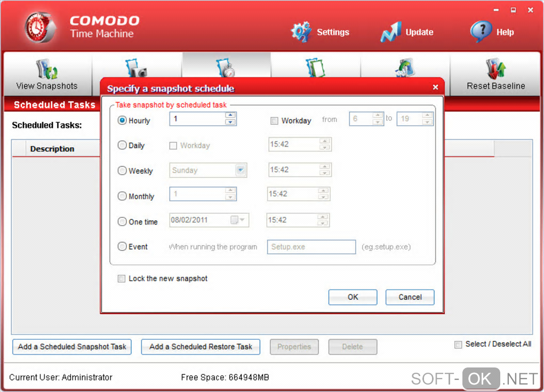Click the Free Space: 664948MB status text
Screen dimensions: 544x392
[x=225, y=377]
